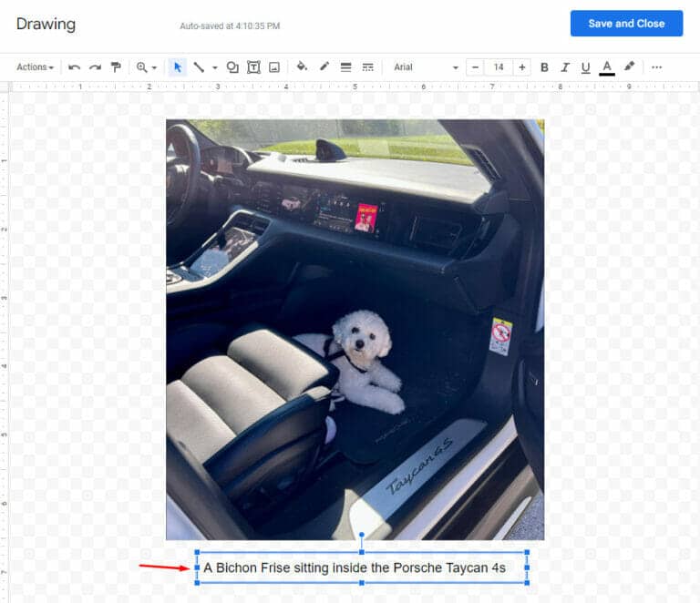Expand the Arial font dropdown
Image resolution: width=700 pixels, height=603 pixels.
(426, 67)
